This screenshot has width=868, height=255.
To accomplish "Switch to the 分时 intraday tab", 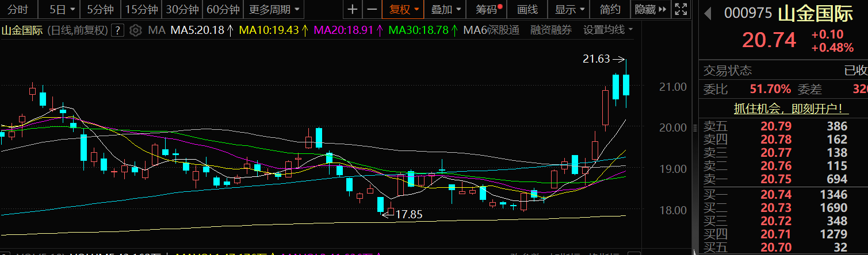I will tap(17, 9).
